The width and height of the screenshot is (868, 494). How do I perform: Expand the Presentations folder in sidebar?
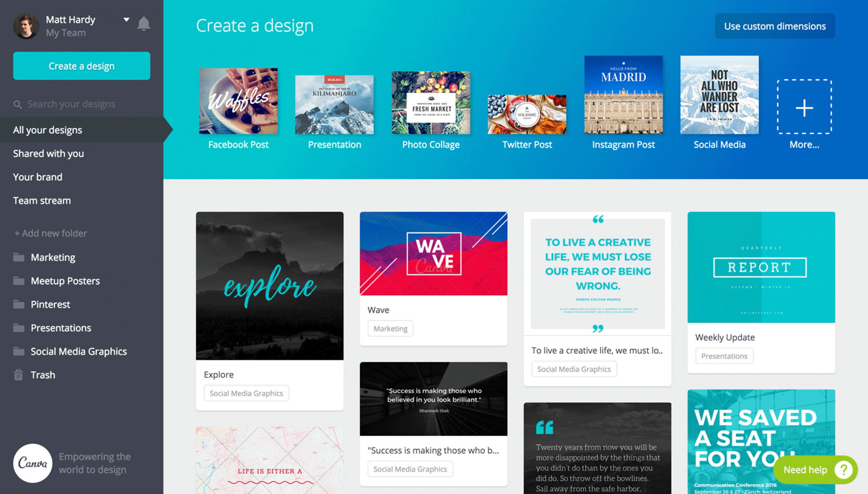(60, 328)
